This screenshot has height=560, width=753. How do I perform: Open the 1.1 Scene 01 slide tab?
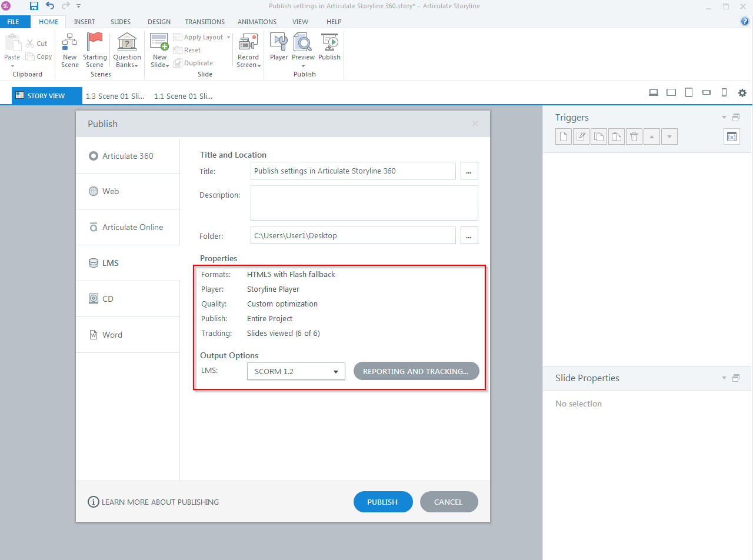point(184,96)
